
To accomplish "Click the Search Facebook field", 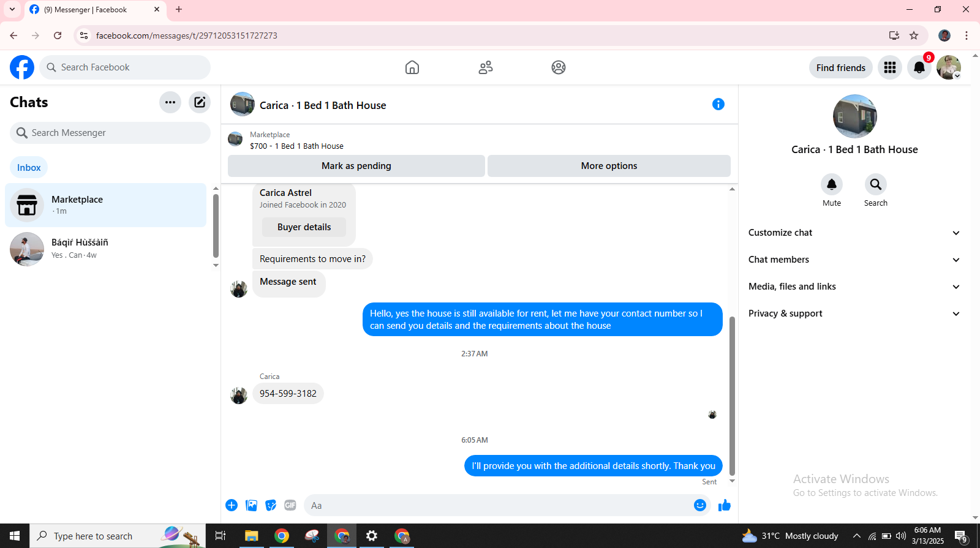I will [125, 67].
